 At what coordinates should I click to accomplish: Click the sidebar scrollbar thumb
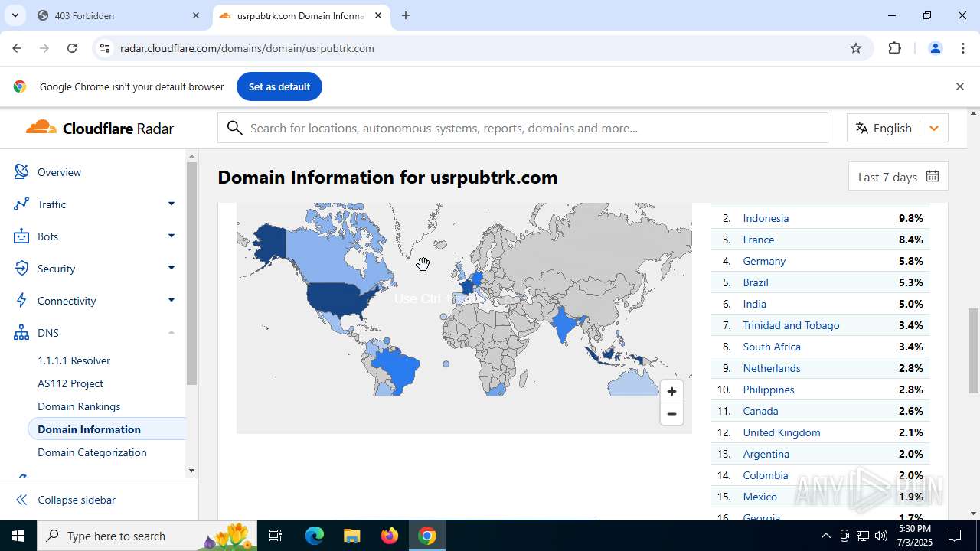[191, 272]
